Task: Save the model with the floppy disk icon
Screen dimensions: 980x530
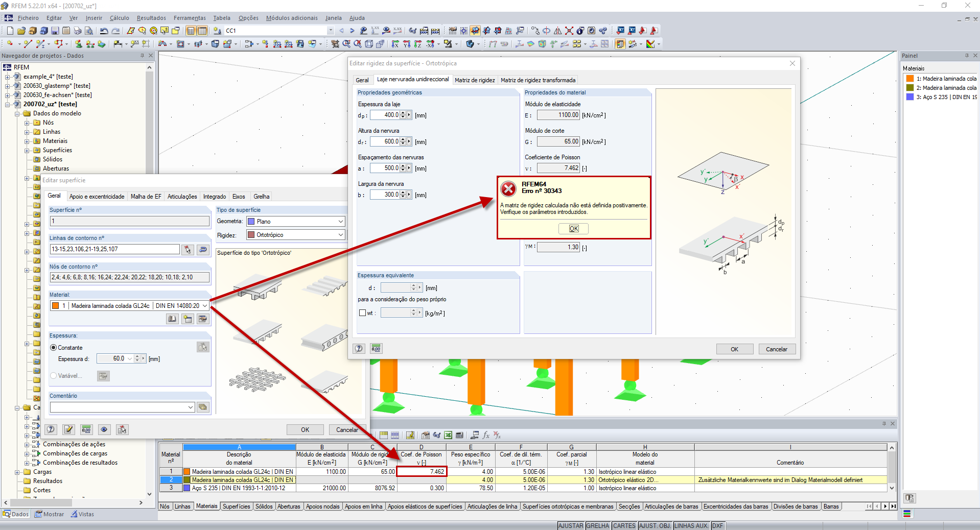Action: [55, 31]
